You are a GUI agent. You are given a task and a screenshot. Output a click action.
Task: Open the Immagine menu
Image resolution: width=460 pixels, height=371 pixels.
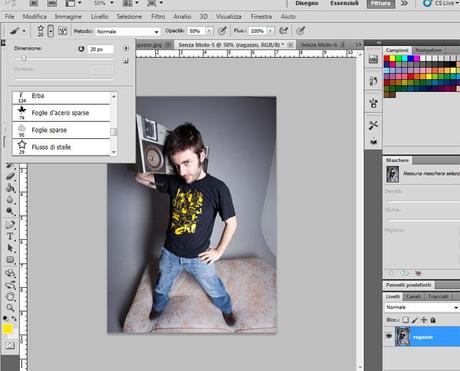(x=68, y=16)
